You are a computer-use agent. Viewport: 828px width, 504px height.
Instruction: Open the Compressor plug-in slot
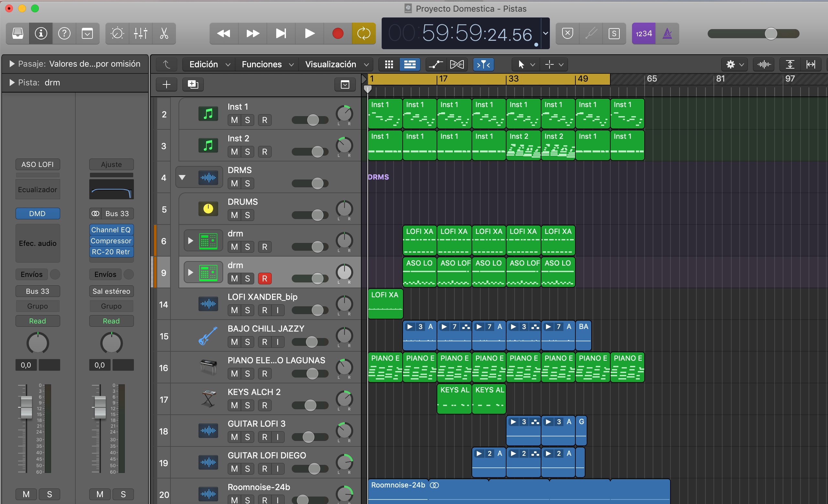tap(111, 241)
